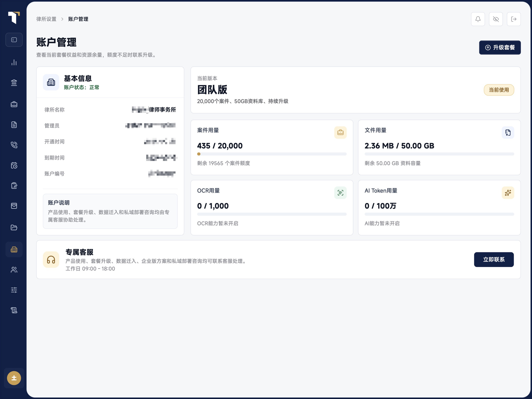
Task: Click 账户管理 breadcrumb item
Action: 78,19
